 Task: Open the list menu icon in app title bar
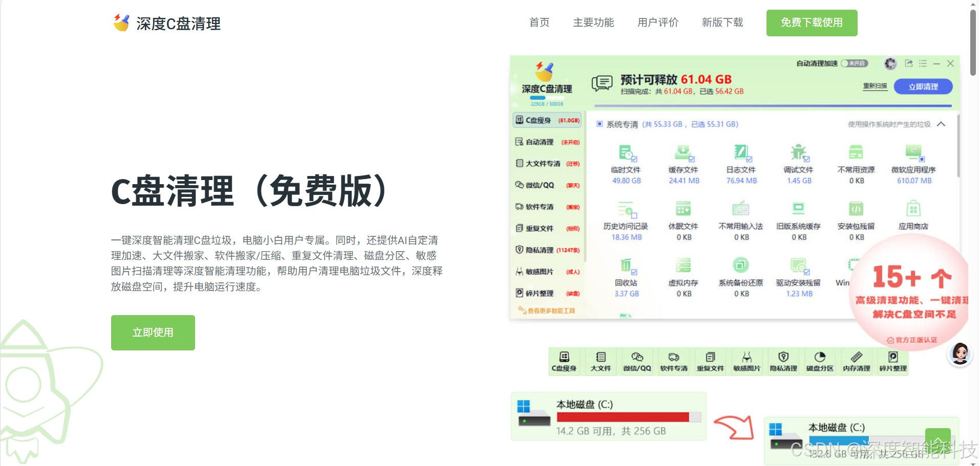(923, 63)
